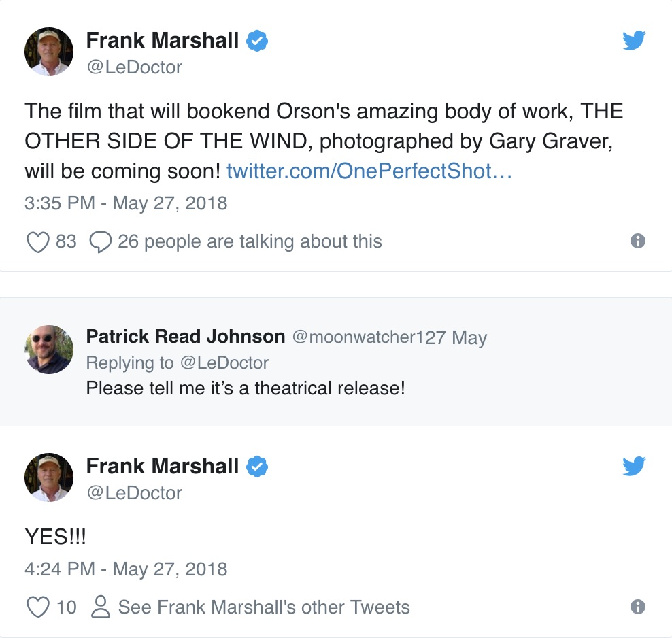Image resolution: width=672 pixels, height=638 pixels.
Task: Click the Twitter bird icon on YES!!! tweet
Action: pos(634,467)
